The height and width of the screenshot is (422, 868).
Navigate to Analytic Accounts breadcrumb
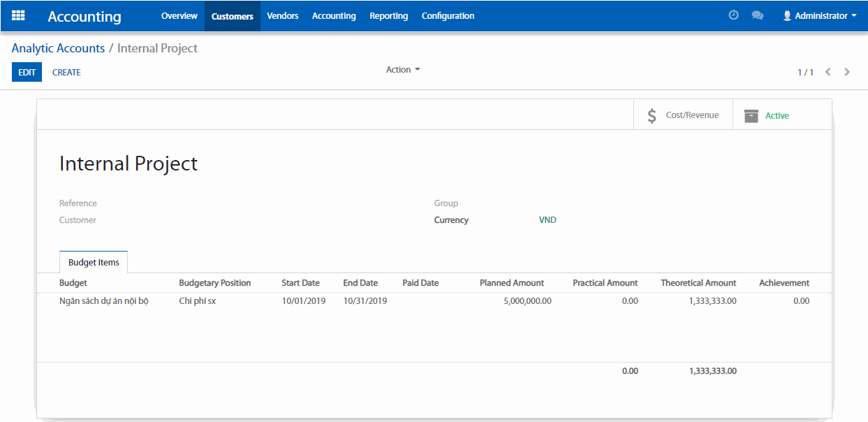pyautogui.click(x=58, y=48)
